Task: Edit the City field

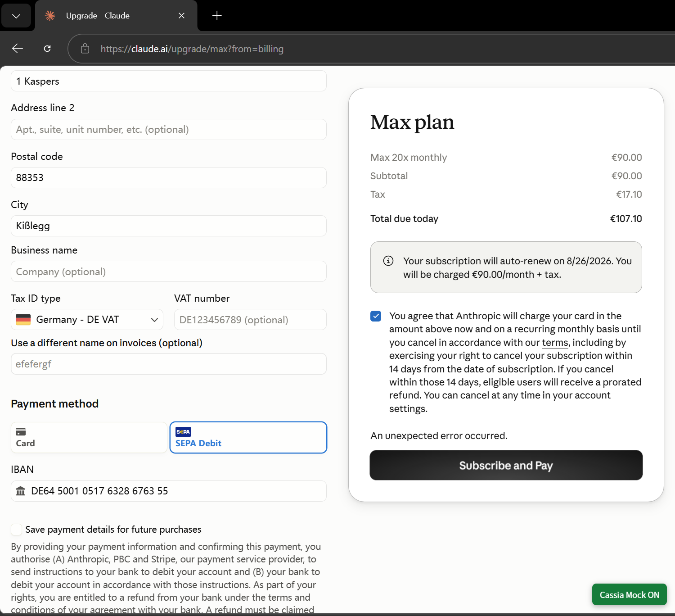Action: tap(169, 226)
